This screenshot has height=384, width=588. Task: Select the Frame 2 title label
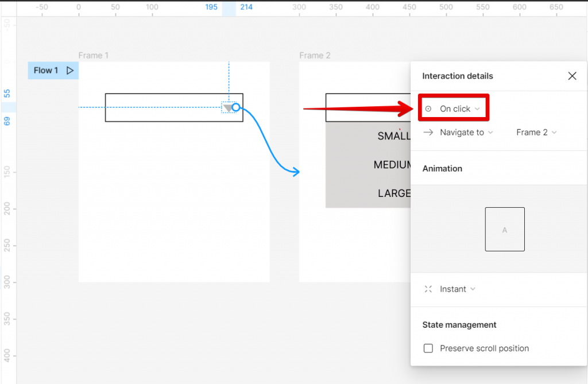pos(315,55)
